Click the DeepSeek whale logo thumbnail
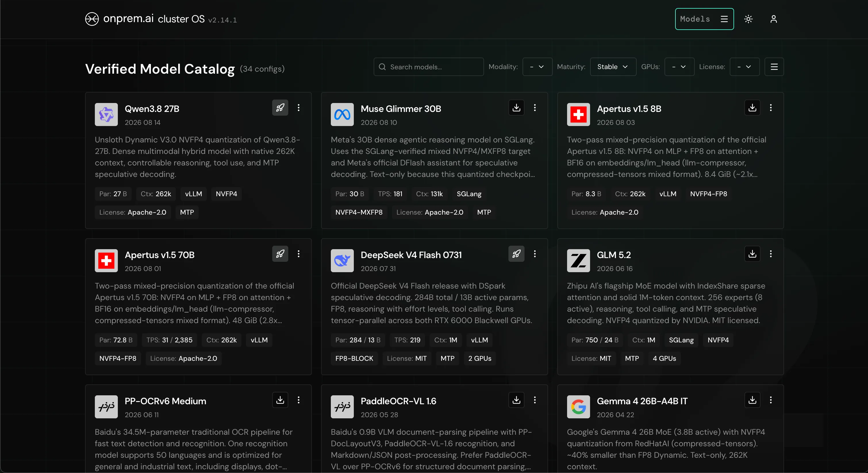 point(342,260)
